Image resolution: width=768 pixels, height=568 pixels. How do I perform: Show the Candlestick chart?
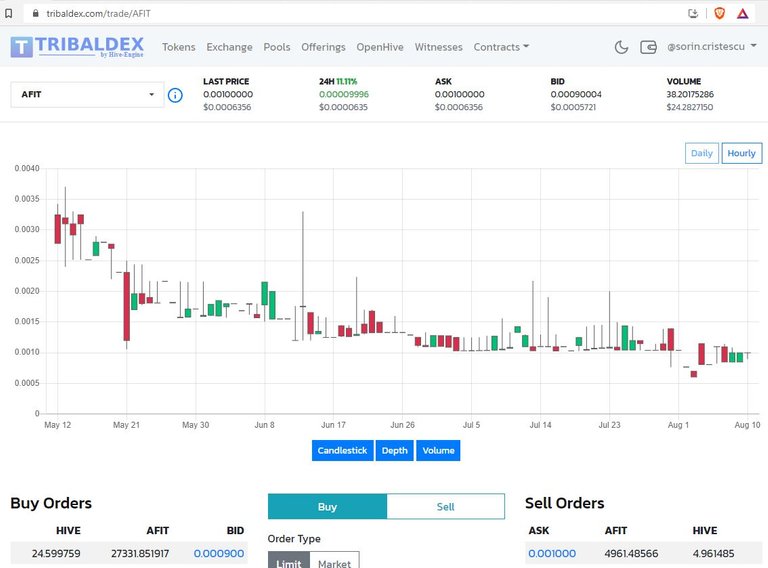pyautogui.click(x=342, y=450)
